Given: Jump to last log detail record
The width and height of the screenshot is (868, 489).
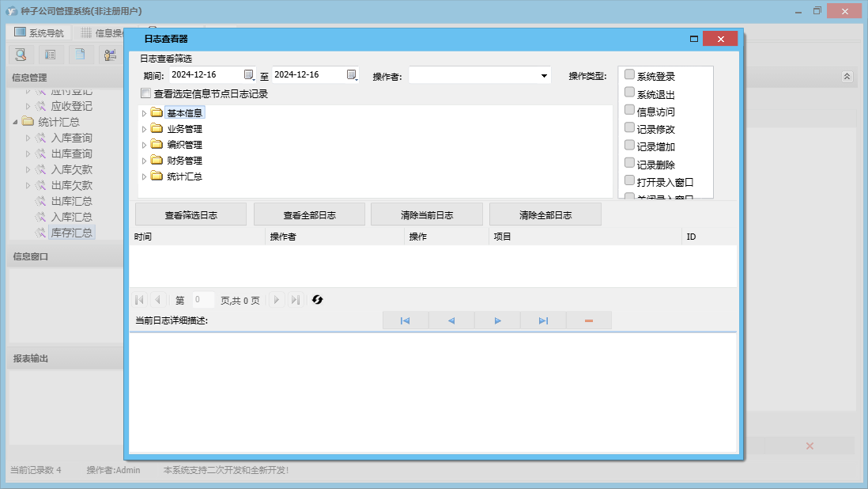Looking at the screenshot, I should point(543,320).
